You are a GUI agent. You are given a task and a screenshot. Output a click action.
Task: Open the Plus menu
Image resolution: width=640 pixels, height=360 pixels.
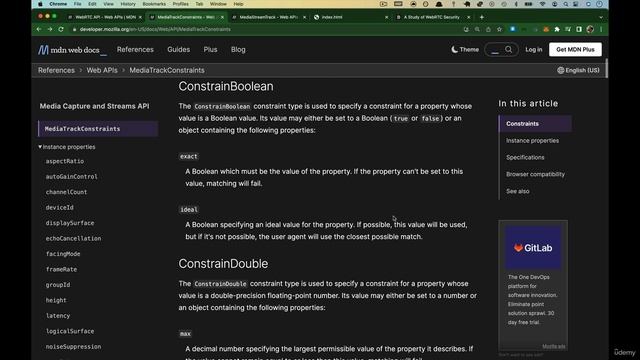coord(210,49)
